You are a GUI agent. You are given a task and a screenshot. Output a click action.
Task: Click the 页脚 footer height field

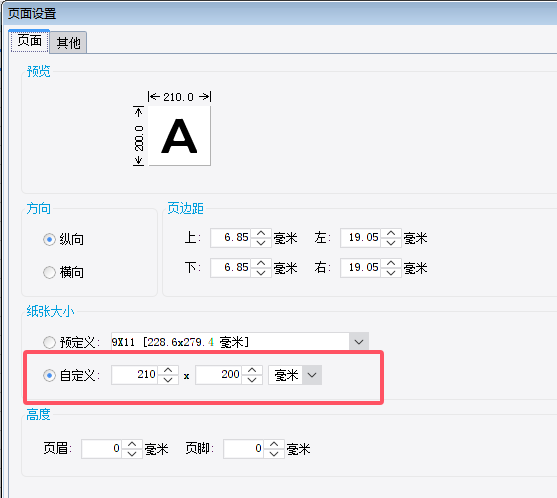[244, 449]
